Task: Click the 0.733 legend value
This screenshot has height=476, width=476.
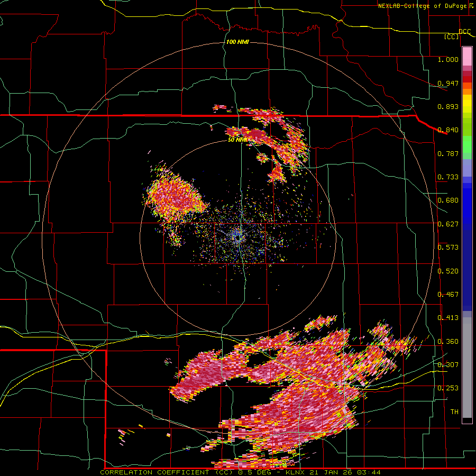Action: (448, 177)
